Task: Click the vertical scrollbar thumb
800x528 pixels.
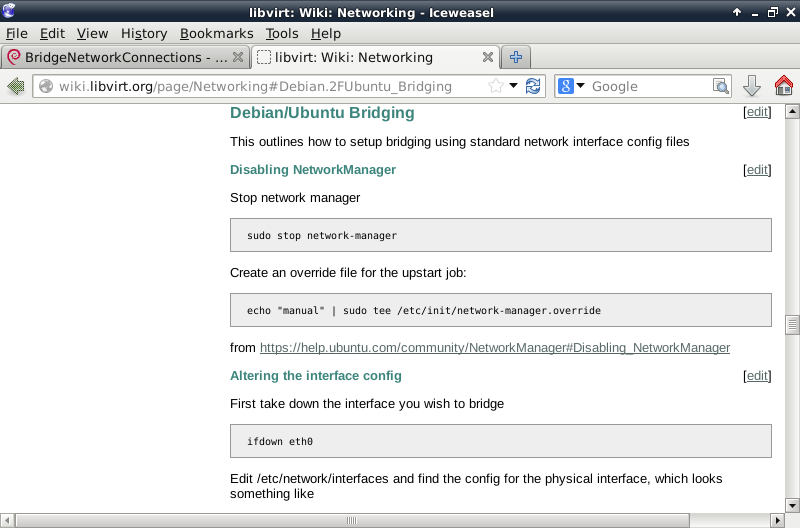Action: coord(792,324)
